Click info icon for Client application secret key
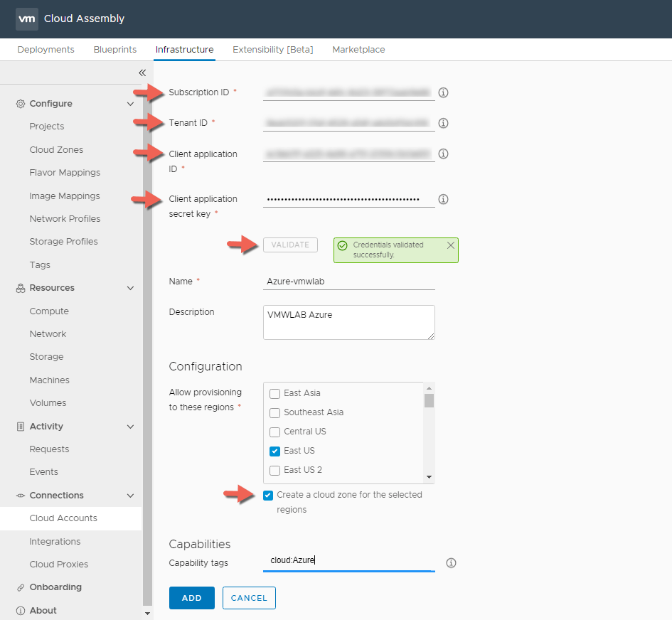Screen dimensions: 672x620 (444, 199)
